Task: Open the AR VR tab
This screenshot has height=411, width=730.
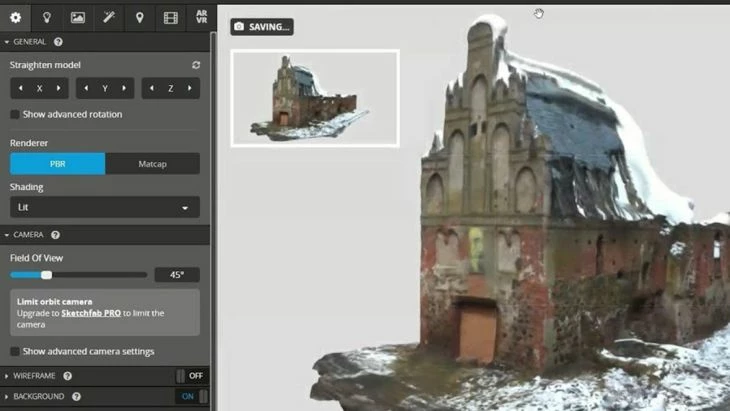Action: 202,18
